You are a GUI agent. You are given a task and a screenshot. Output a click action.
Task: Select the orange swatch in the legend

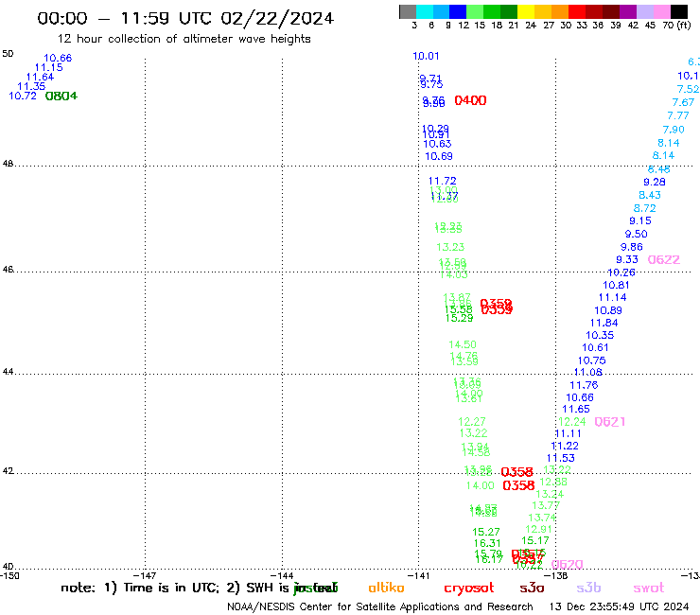[x=560, y=11]
